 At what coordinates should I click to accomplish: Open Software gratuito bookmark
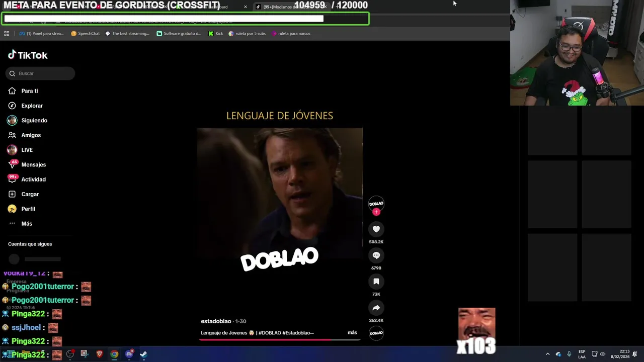click(179, 33)
